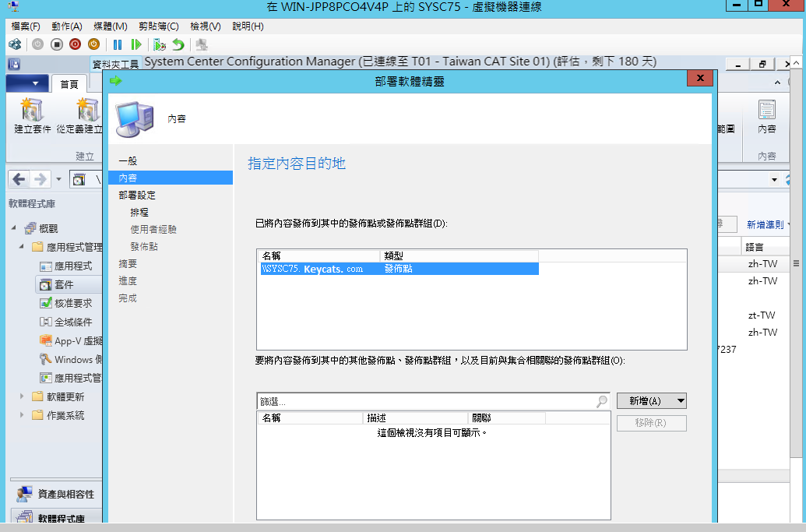Screen dimensions: 806x532
Task: Open the address bar dropdown on the right
Action: point(774,179)
